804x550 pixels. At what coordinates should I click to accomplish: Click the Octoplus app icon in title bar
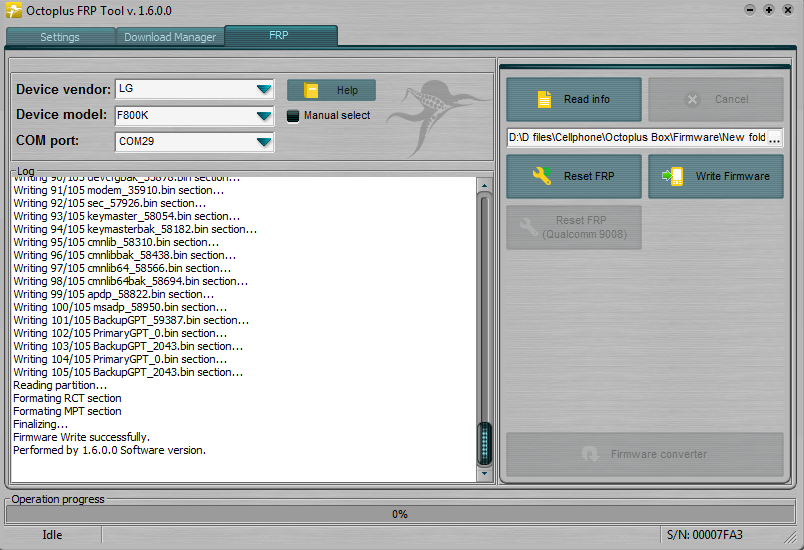pyautogui.click(x=14, y=10)
